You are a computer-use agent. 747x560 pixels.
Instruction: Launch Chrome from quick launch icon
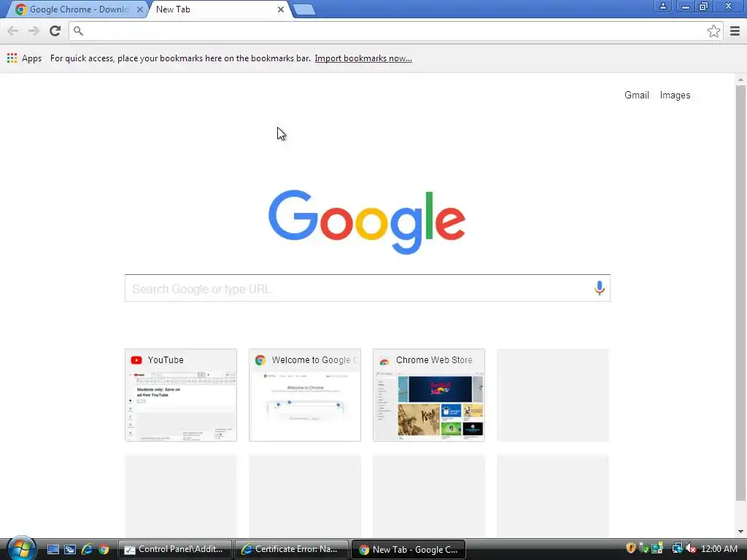104,550
